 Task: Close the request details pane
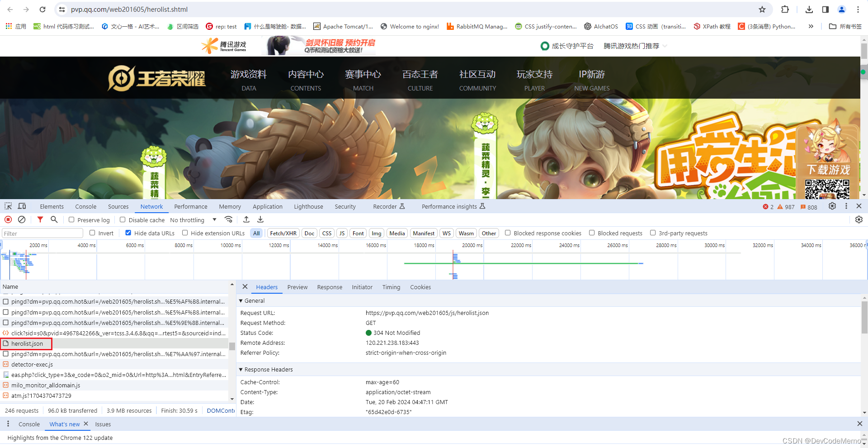tap(245, 287)
